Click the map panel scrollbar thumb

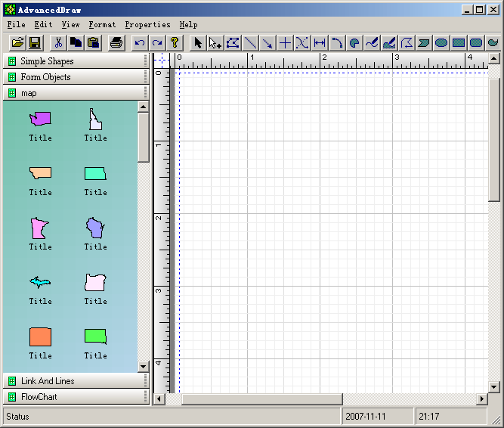[x=143, y=138]
